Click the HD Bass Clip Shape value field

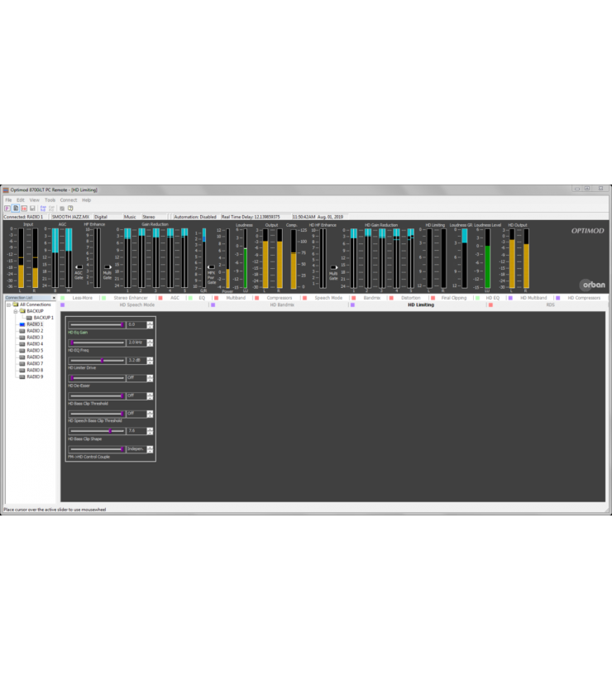point(135,431)
